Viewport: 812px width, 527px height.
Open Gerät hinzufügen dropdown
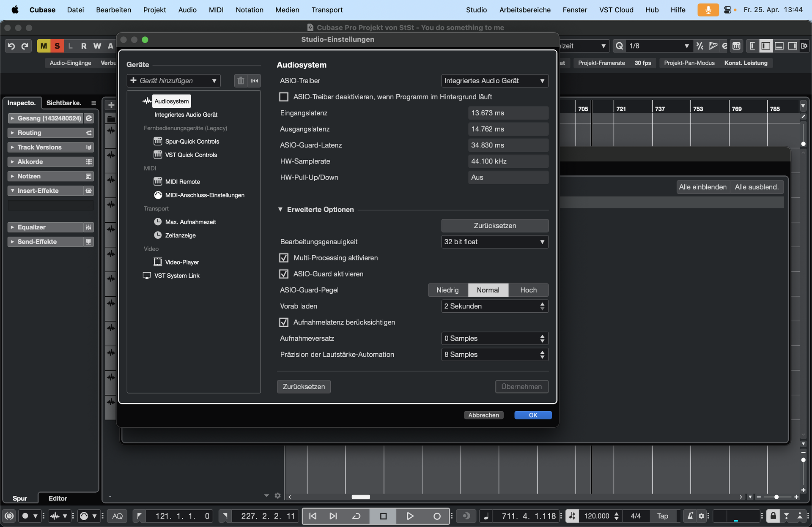[x=173, y=81]
